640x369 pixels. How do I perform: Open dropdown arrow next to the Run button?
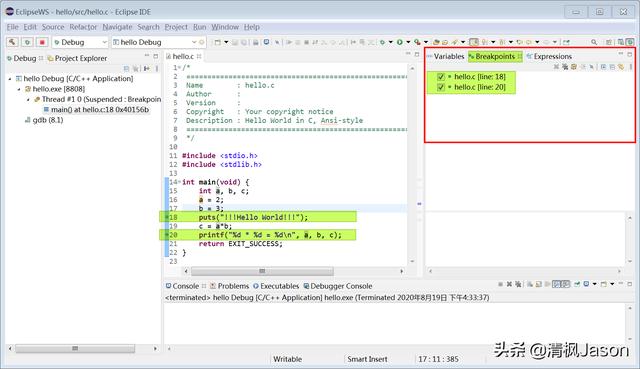point(408,42)
